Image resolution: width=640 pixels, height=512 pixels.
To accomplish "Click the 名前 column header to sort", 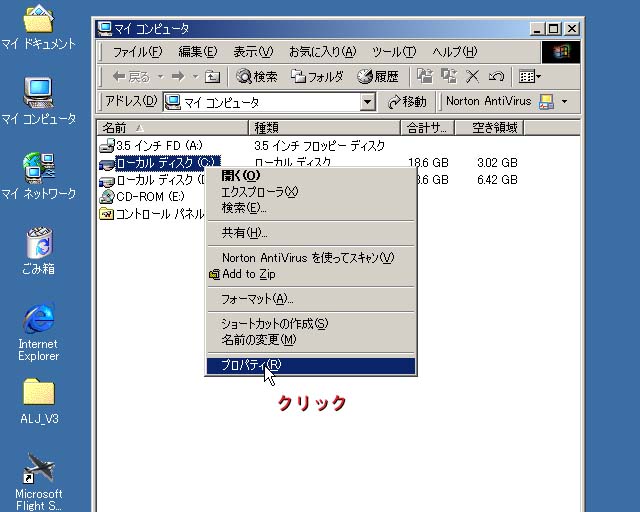I will (x=172, y=128).
